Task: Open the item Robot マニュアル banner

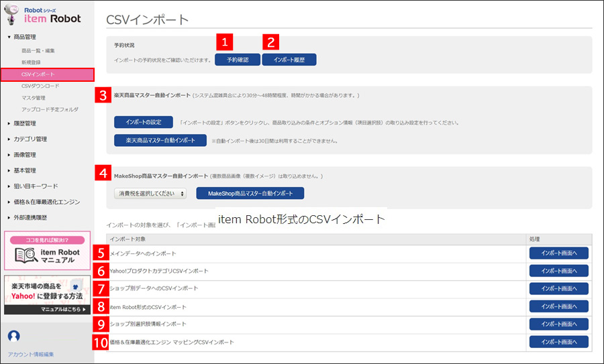Action: [x=48, y=251]
